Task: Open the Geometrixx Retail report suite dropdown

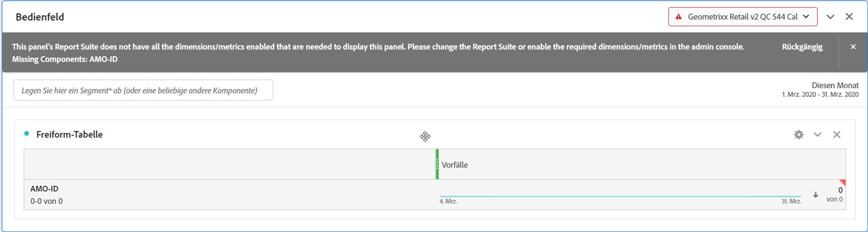Action: tap(743, 17)
